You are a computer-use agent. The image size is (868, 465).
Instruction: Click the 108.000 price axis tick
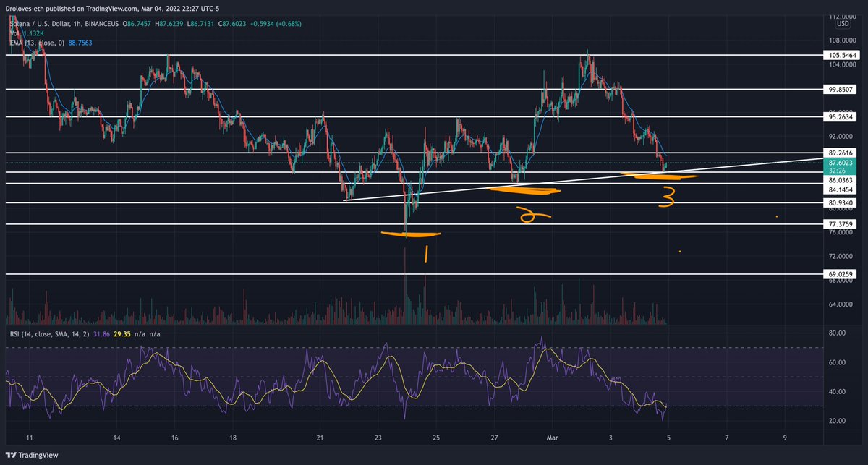tap(842, 40)
